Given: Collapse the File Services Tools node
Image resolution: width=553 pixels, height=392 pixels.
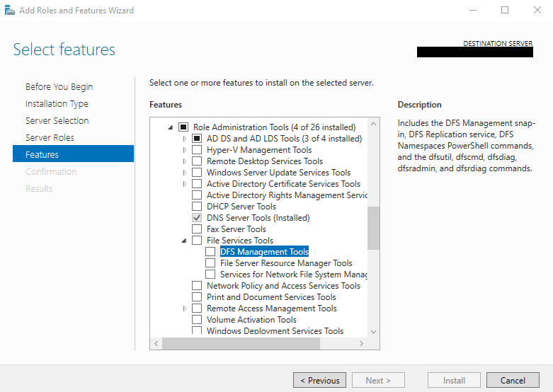Looking at the screenshot, I should click(185, 241).
